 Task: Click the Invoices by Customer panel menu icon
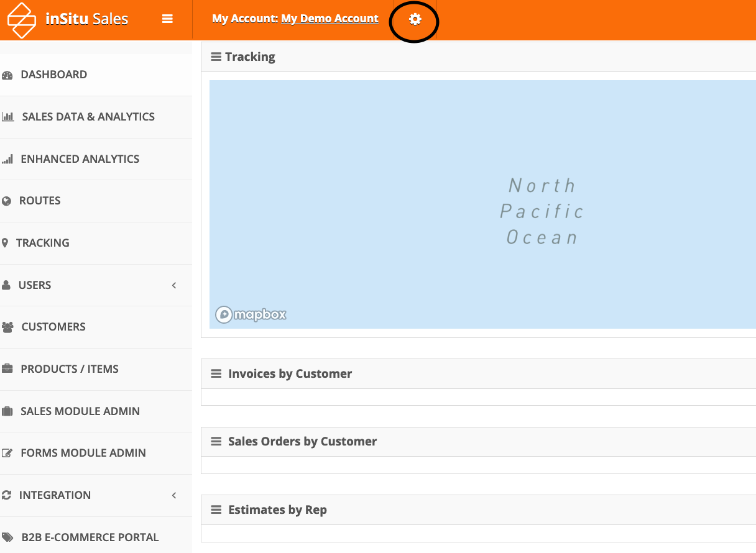216,374
